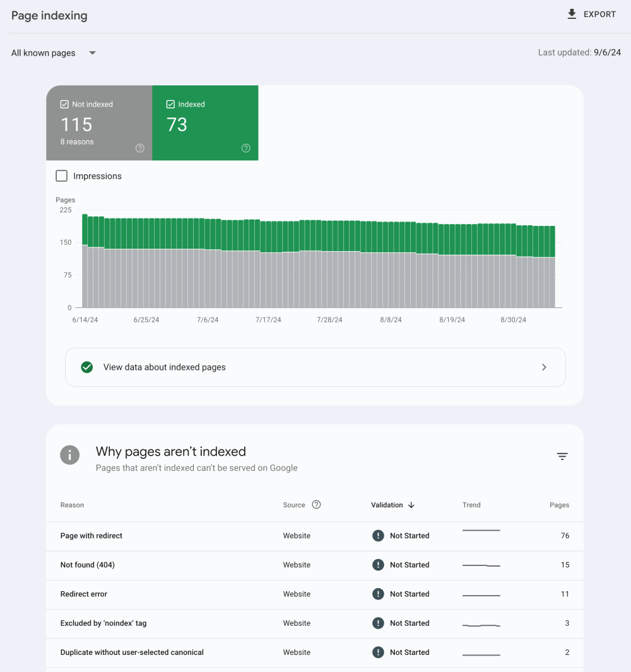The height and width of the screenshot is (672, 631).
Task: Open the help icon on Not indexed card
Action: tap(139, 148)
